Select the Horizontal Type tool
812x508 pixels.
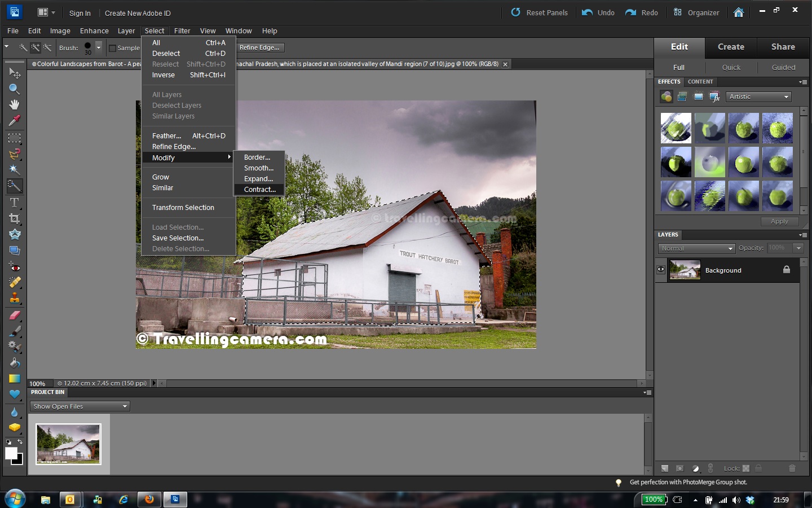pos(14,202)
